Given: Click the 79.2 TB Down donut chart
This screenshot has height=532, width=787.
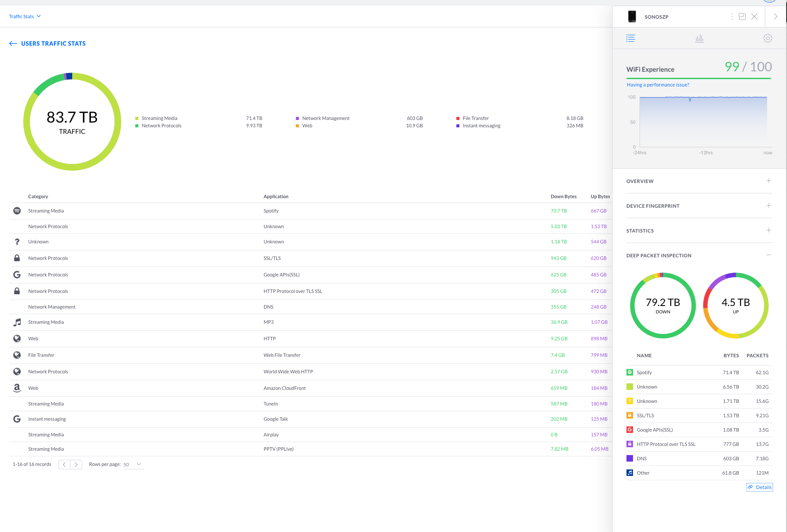Looking at the screenshot, I should (x=663, y=306).
